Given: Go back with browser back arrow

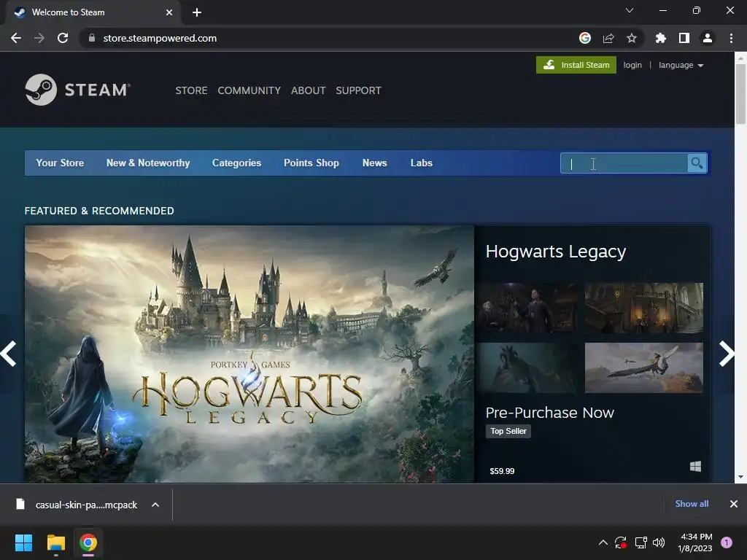Looking at the screenshot, I should pyautogui.click(x=16, y=38).
